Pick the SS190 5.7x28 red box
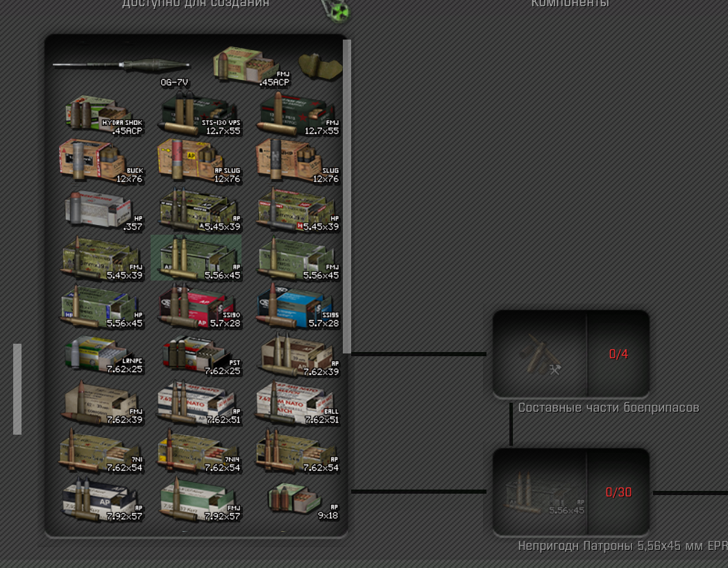 (201, 306)
